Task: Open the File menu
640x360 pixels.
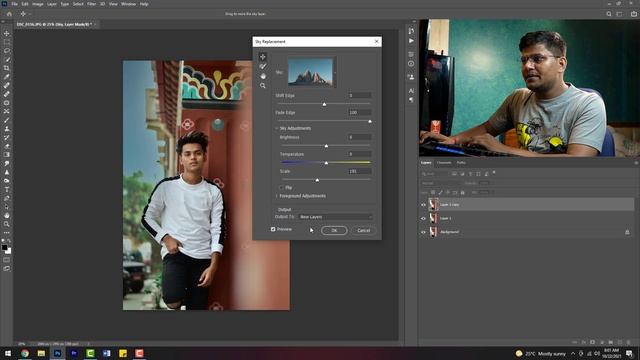Action: [x=14, y=4]
